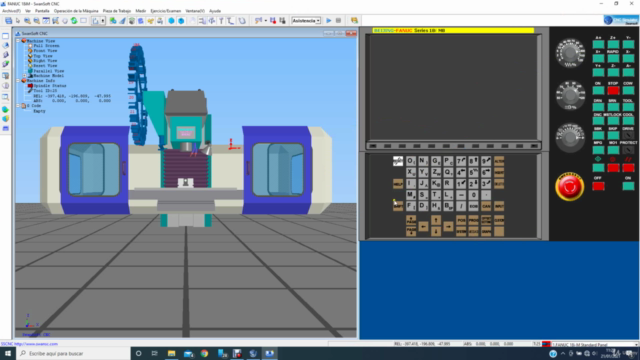
Task: Click the PROG key on keypad
Action: (x=473, y=220)
